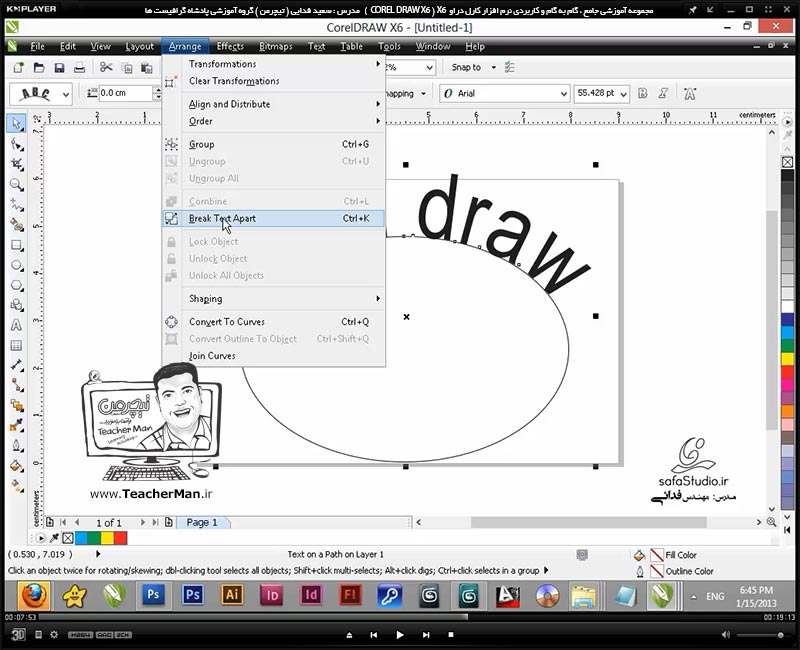The height and width of the screenshot is (650, 800).
Task: Click the Save disk icon
Action: pos(59,67)
